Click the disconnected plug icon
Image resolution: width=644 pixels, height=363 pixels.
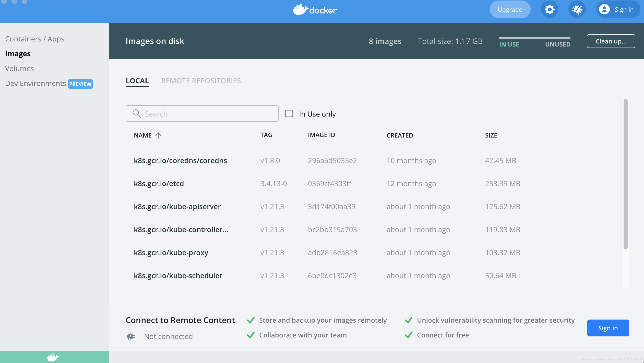click(x=131, y=336)
